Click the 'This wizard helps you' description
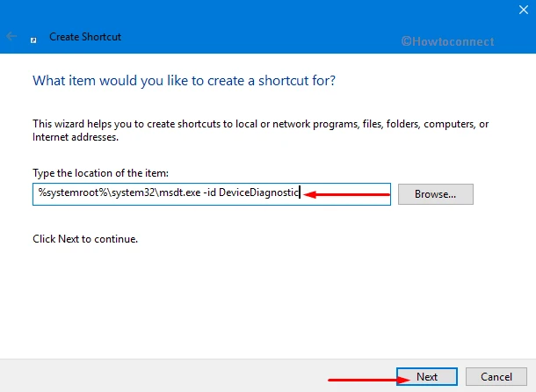 click(260, 130)
